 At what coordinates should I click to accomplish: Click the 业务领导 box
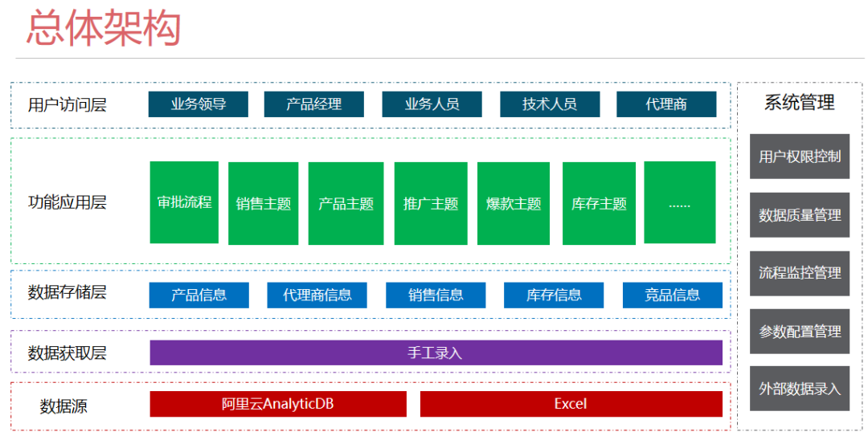tap(198, 104)
